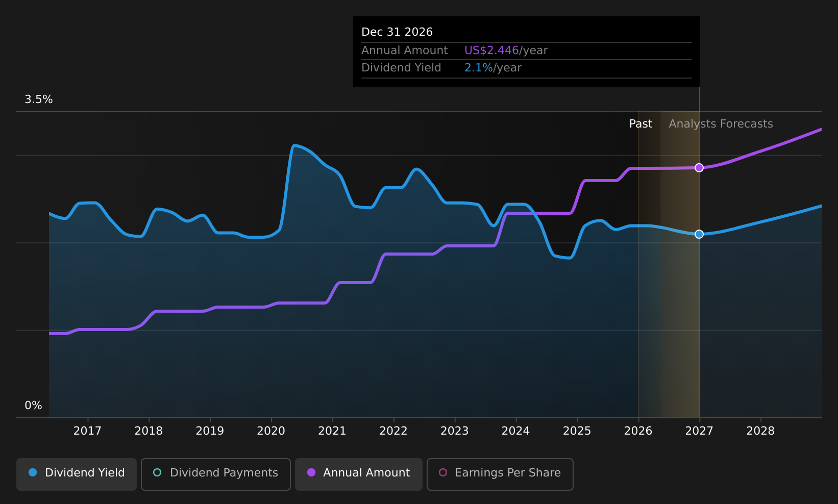Click the 2021 axis label
Image resolution: width=838 pixels, height=504 pixels.
[x=332, y=431]
